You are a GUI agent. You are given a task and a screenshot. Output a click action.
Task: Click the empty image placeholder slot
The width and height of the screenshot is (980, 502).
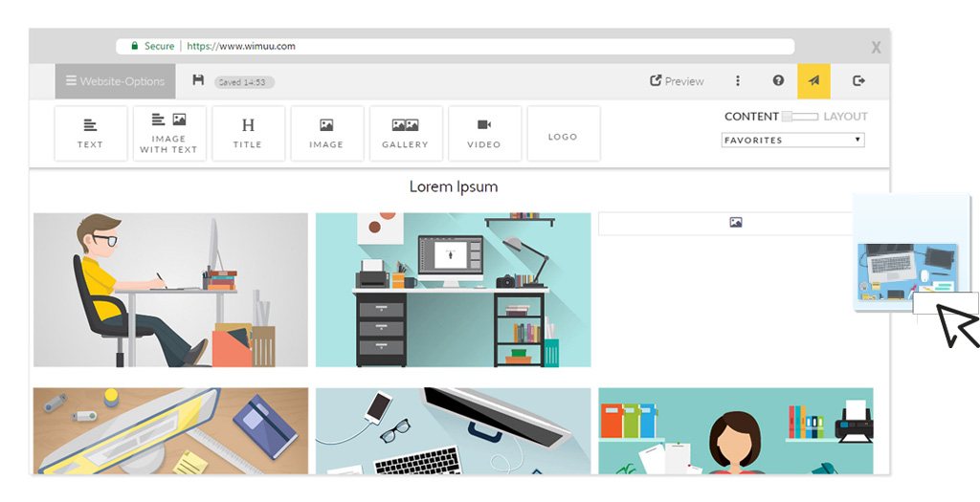[726, 224]
